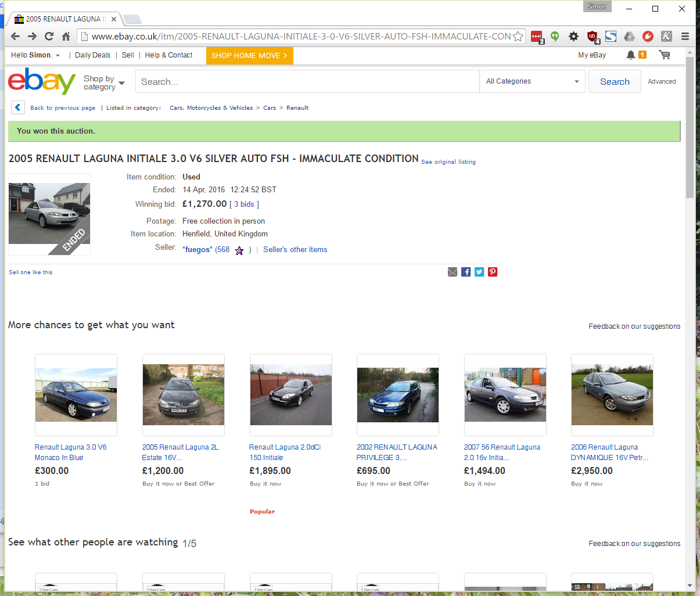Open Cars, Motorcycles & Vehicles category
This screenshot has width=700, height=596.
[x=211, y=108]
